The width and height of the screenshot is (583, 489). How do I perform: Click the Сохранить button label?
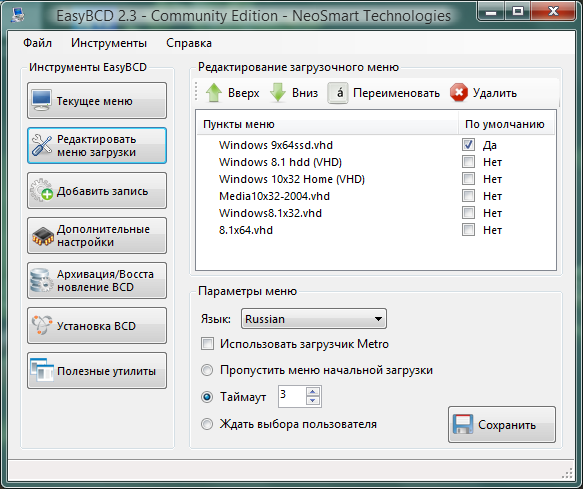[507, 425]
